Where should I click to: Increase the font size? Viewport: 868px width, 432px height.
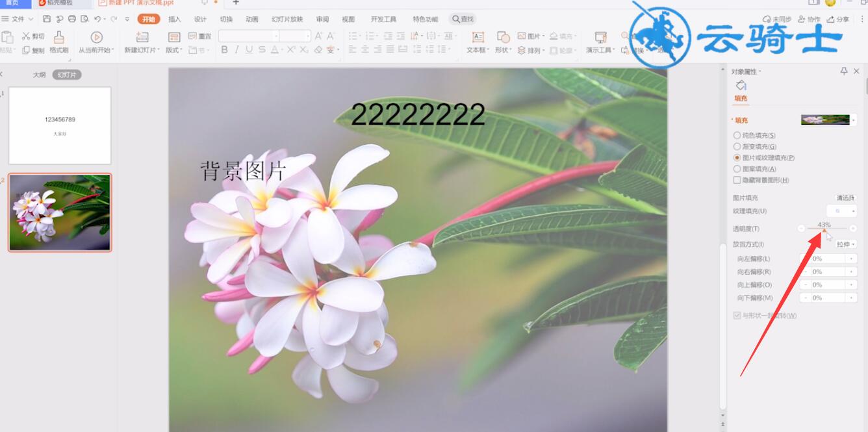(x=318, y=36)
